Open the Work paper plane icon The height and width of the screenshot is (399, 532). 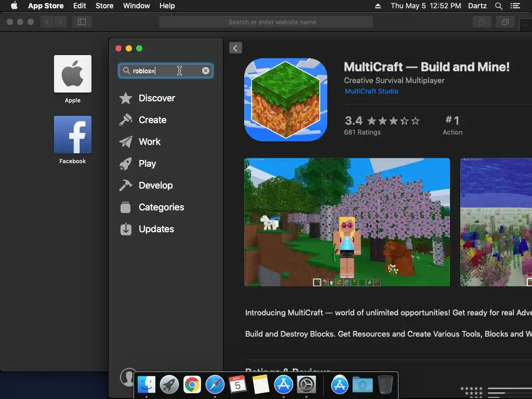click(126, 141)
